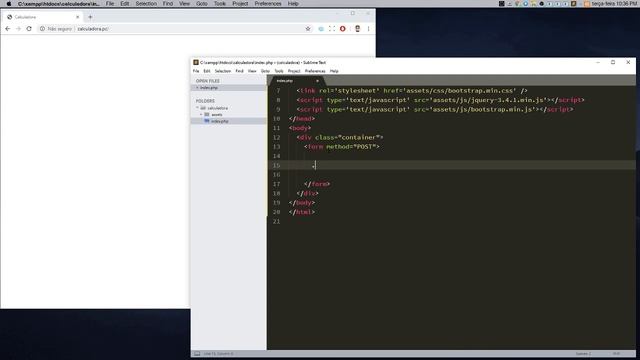Open Selection in the macOS menu bar
Viewport: 640px width, 360px height.
point(146,4)
